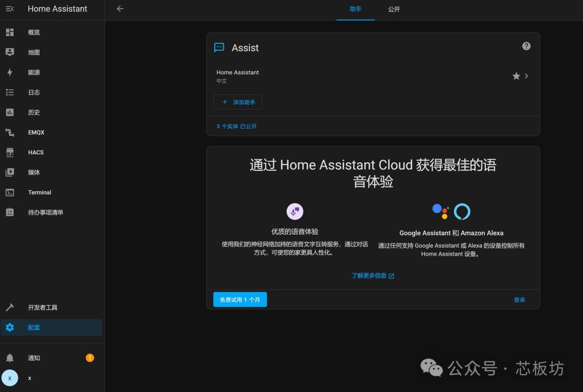Open the 地图 map icon
The height and width of the screenshot is (392, 583).
(10, 52)
